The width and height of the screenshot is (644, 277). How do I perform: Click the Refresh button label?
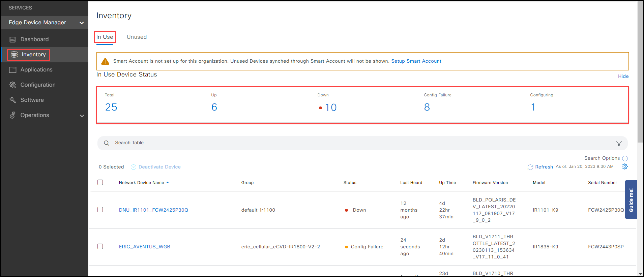tap(544, 167)
